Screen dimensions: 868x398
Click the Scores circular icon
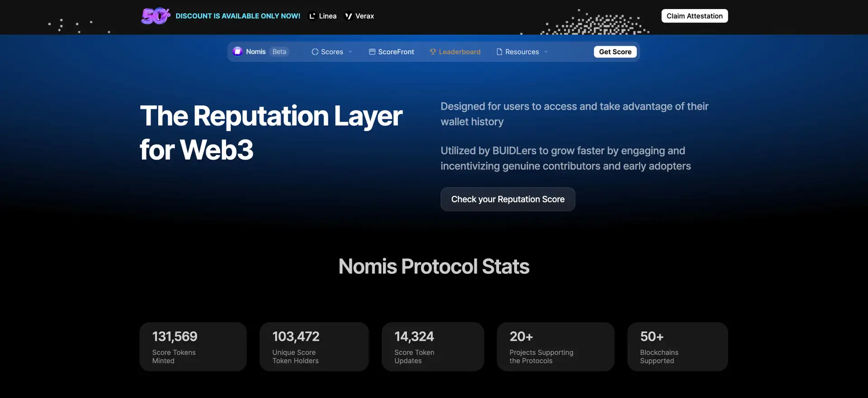[315, 52]
